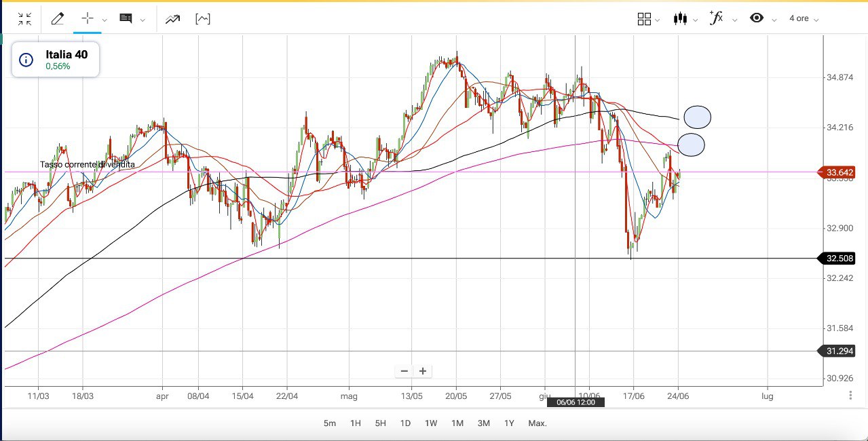Viewport: 868px width, 441px height.
Task: Select the 1M time range
Action: point(457,423)
